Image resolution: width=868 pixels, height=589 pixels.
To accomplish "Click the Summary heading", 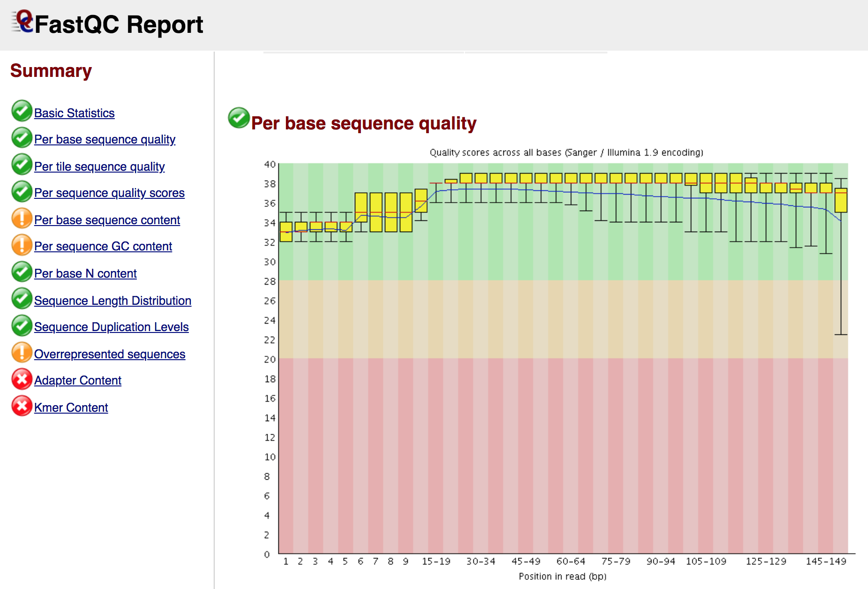I will click(51, 71).
